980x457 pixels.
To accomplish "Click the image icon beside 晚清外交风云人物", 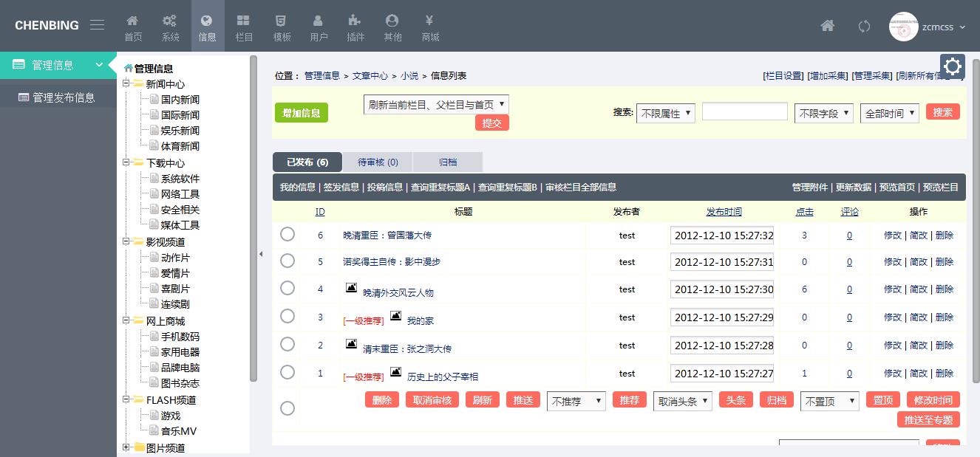I will point(352,288).
